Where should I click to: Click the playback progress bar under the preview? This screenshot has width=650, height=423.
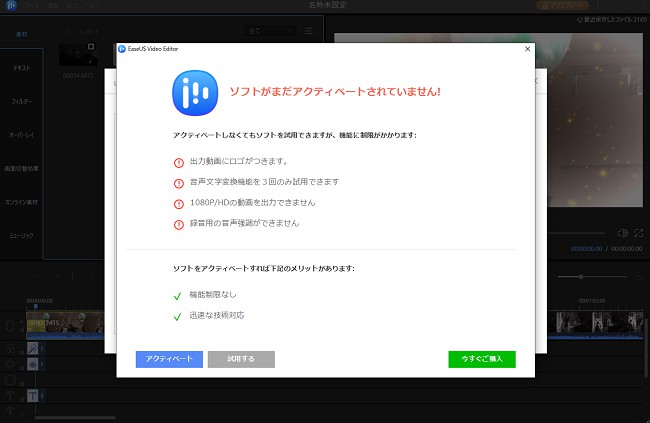pos(576,233)
